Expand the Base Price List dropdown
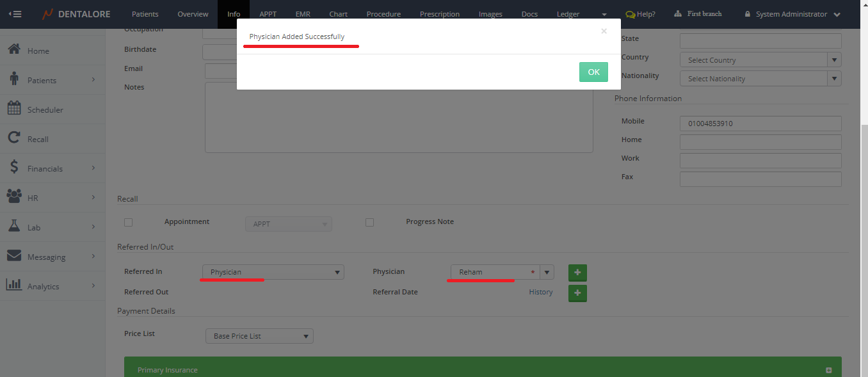 259,336
